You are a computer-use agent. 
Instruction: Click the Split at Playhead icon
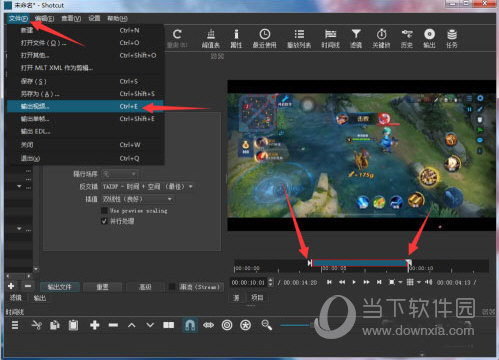169,325
